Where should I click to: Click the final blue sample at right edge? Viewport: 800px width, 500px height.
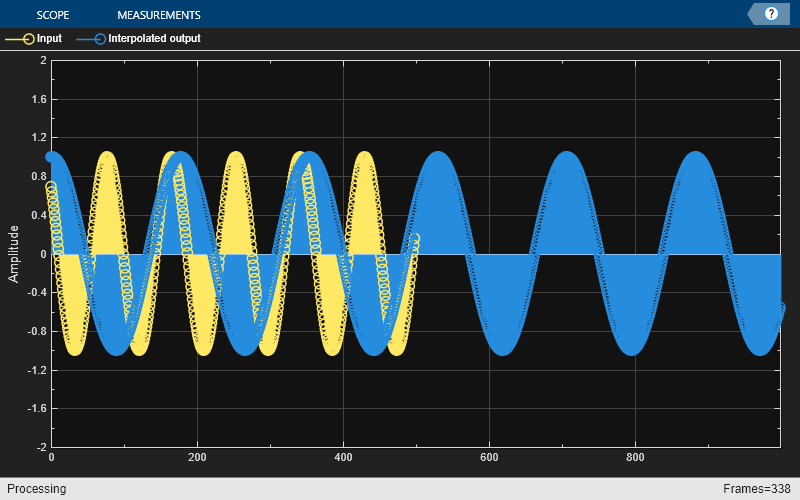tap(780, 308)
